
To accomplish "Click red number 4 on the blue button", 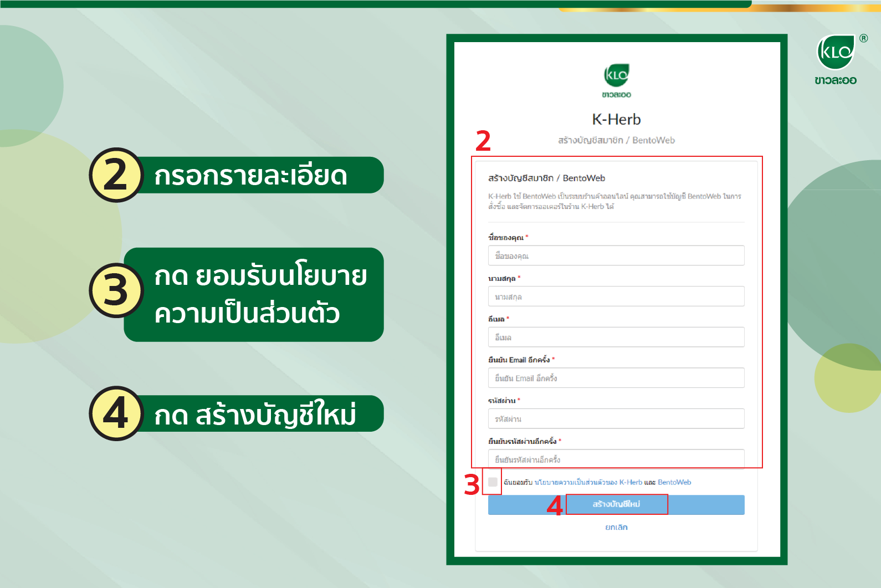I will (555, 505).
